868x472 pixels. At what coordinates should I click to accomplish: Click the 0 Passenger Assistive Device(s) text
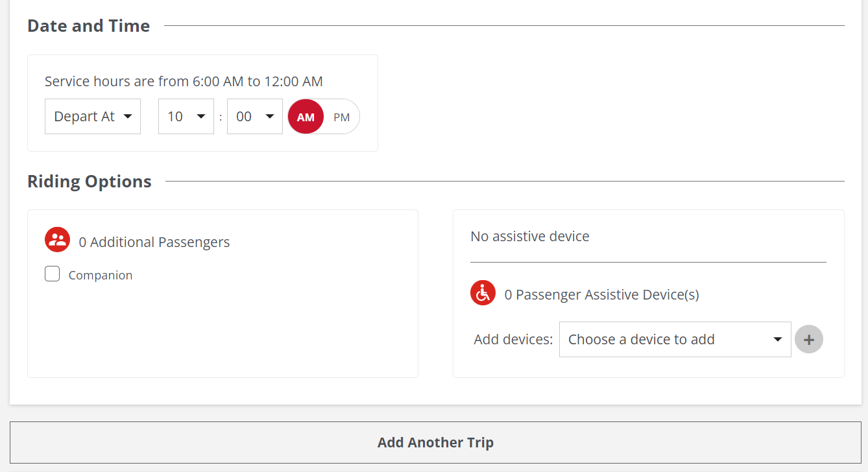(x=601, y=295)
